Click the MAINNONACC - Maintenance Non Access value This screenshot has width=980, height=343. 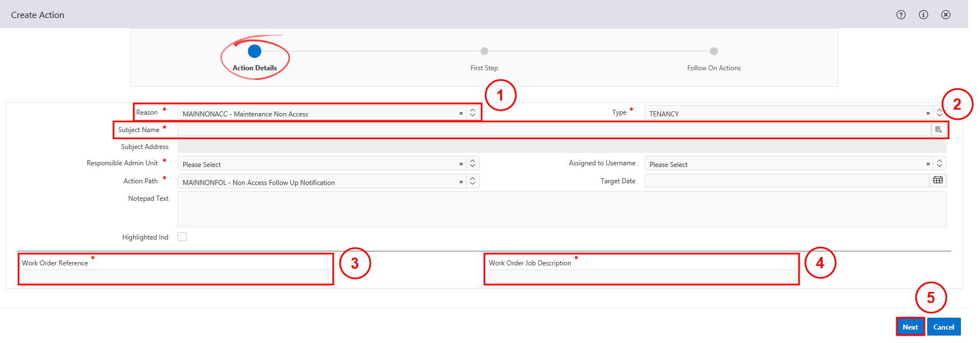[246, 114]
